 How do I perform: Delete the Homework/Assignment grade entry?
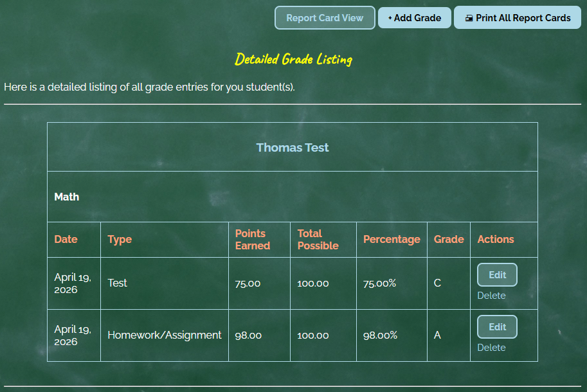click(491, 348)
